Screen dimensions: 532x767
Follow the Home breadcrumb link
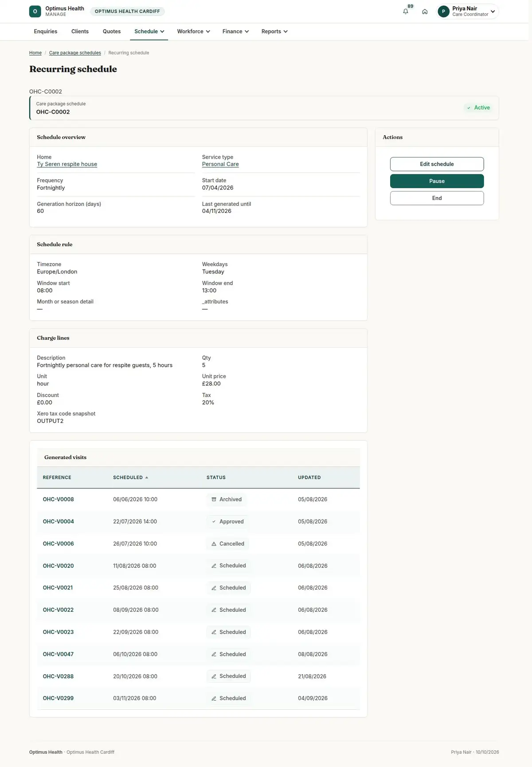click(x=35, y=53)
